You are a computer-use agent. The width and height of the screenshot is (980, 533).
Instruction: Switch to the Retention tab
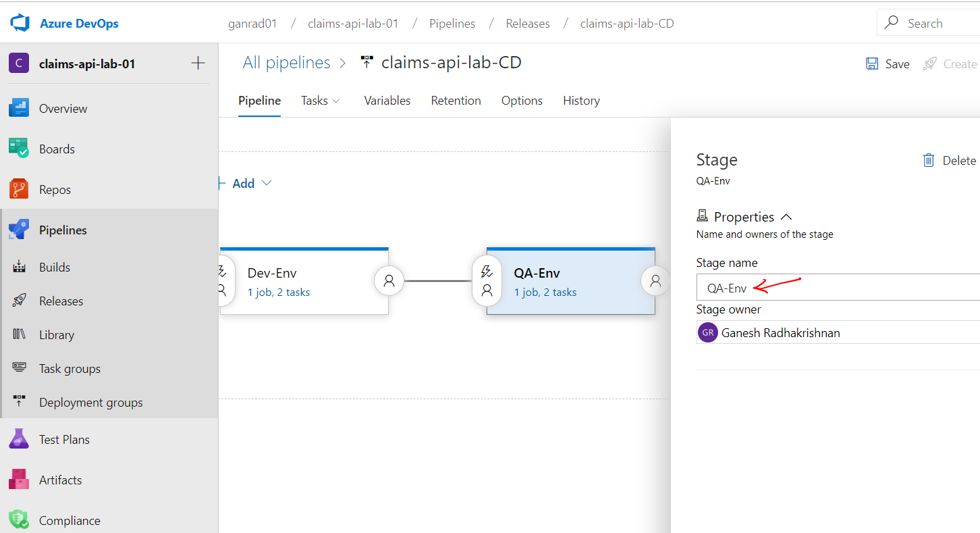(x=456, y=100)
